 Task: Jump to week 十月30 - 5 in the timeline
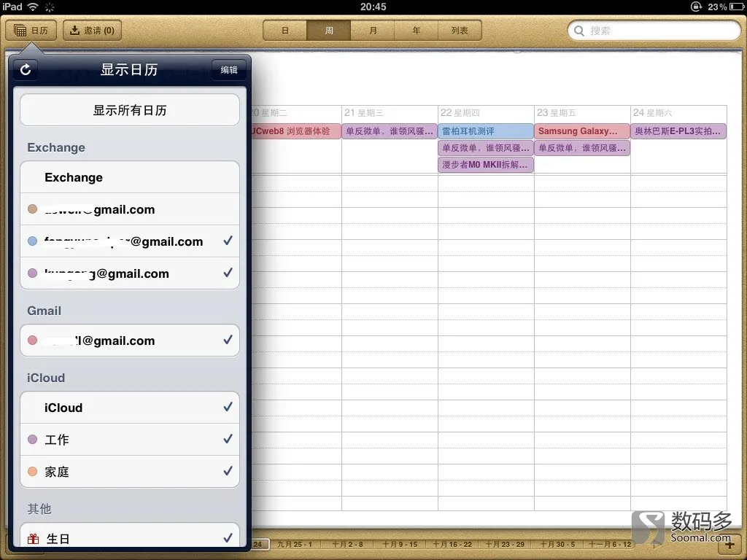point(557,544)
